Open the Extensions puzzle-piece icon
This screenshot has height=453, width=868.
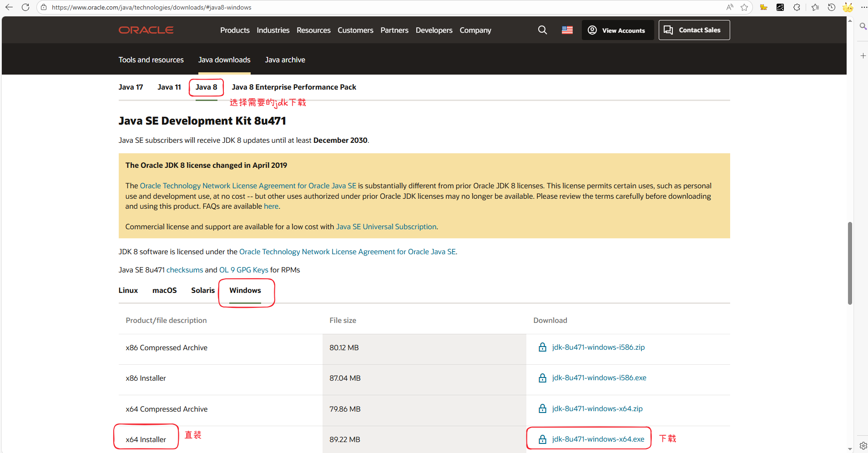797,7
